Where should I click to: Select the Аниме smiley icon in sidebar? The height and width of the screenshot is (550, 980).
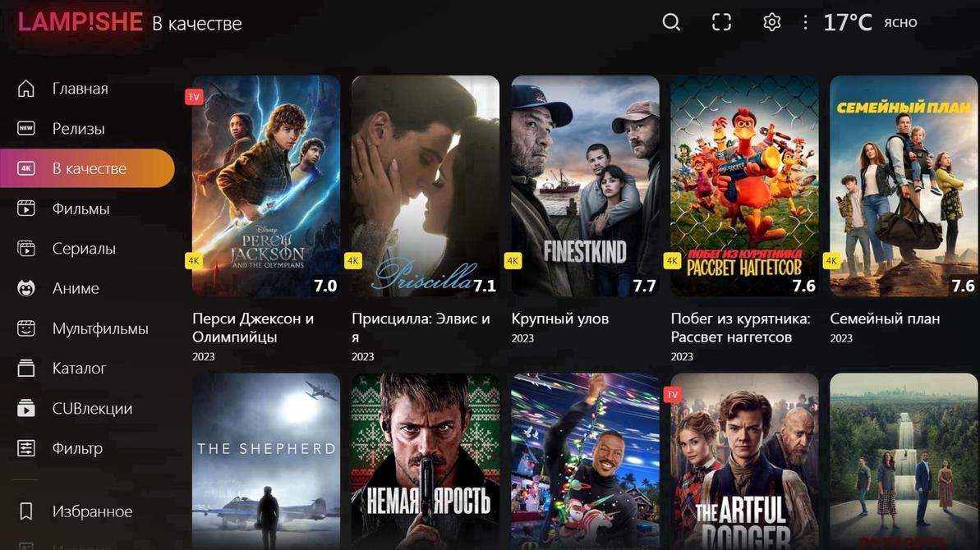coord(25,288)
